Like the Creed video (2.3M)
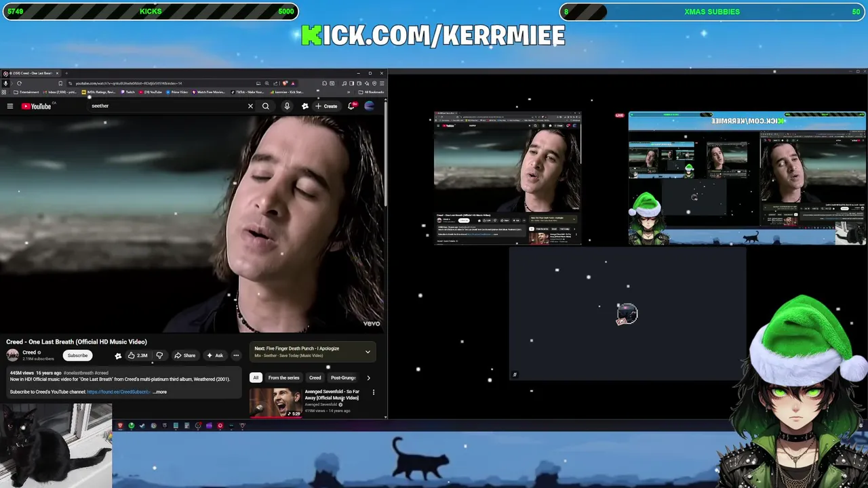868x488 pixels. [138, 355]
